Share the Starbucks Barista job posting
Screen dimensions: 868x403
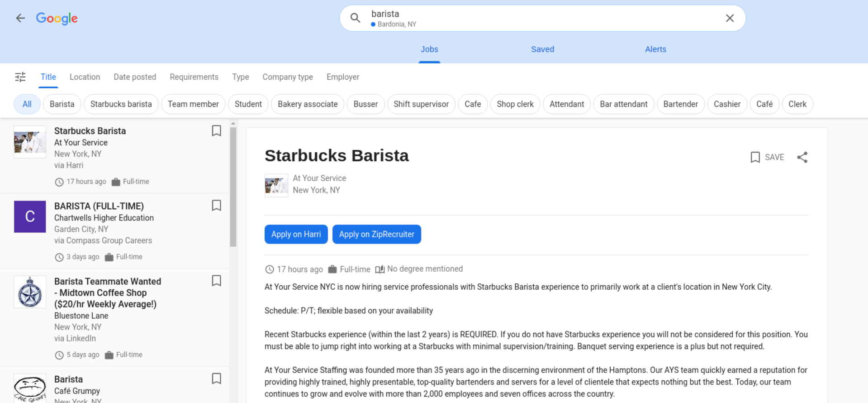click(x=802, y=157)
